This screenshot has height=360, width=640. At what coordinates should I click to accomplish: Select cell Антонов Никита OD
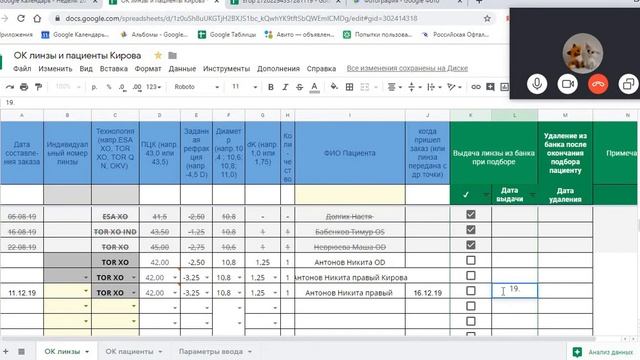click(350, 262)
